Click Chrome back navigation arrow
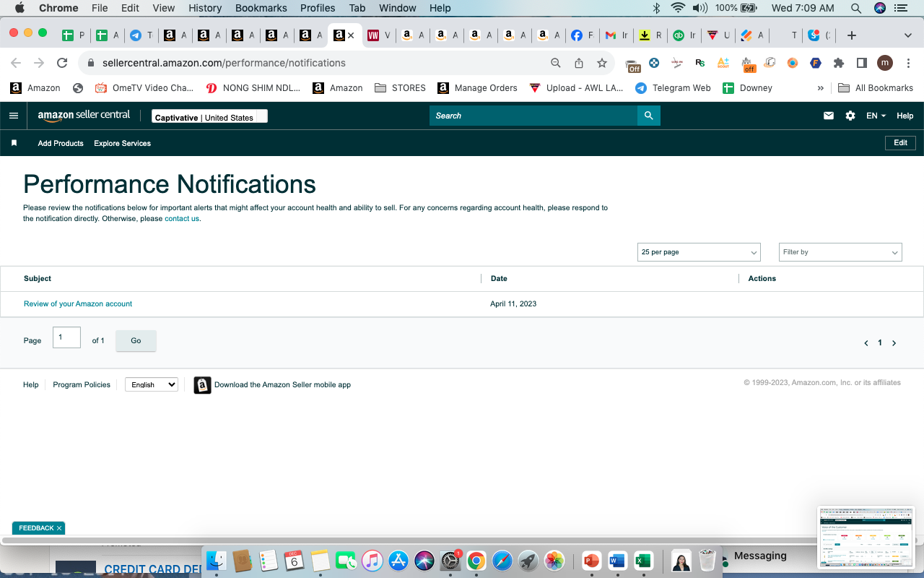The image size is (924, 578). pos(16,63)
